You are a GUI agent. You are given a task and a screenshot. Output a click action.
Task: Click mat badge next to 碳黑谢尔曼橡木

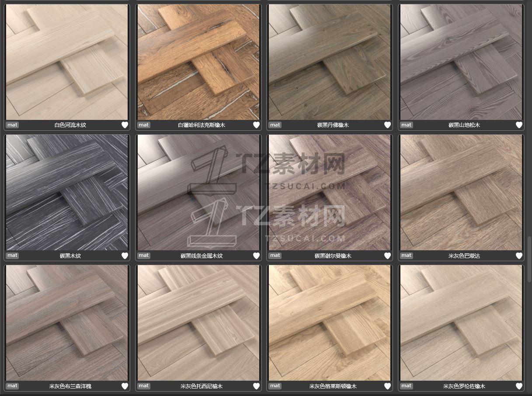(x=275, y=255)
